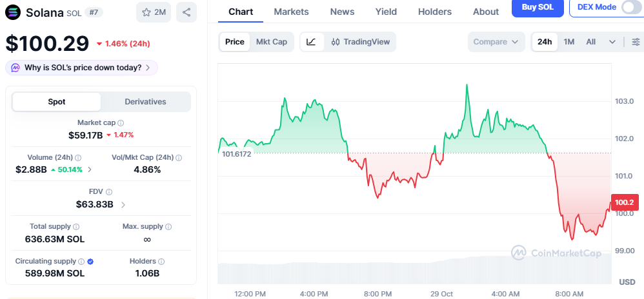Click the 100.2 current price chart label
The image size is (644, 299).
[625, 202]
